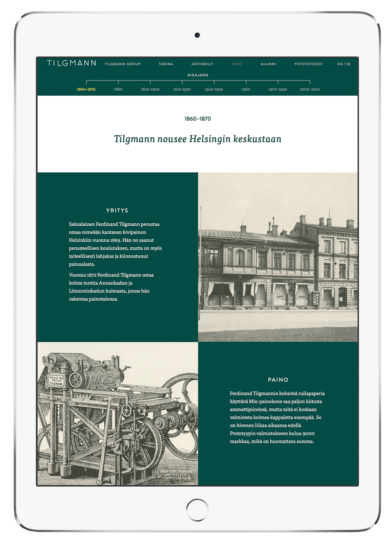Viewport: 392px width, 544px height.
Task: Jump to the 1880 timeline marker
Action: tap(118, 89)
